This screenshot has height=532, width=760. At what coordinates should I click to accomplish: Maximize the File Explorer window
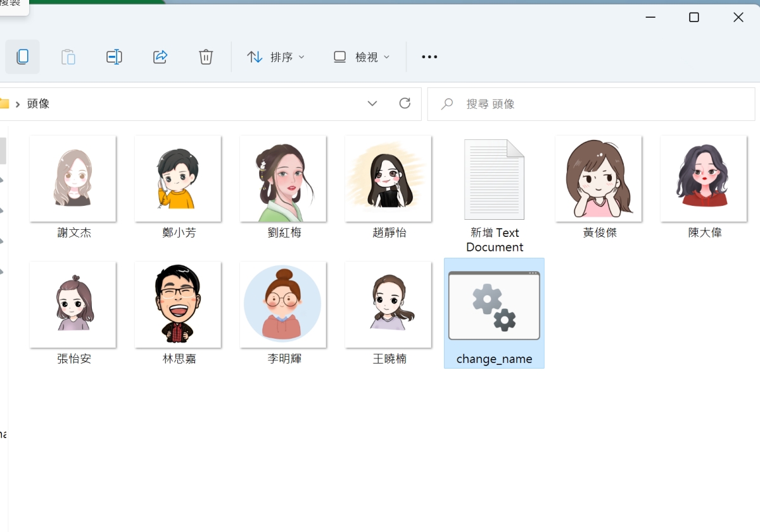pyautogui.click(x=694, y=17)
